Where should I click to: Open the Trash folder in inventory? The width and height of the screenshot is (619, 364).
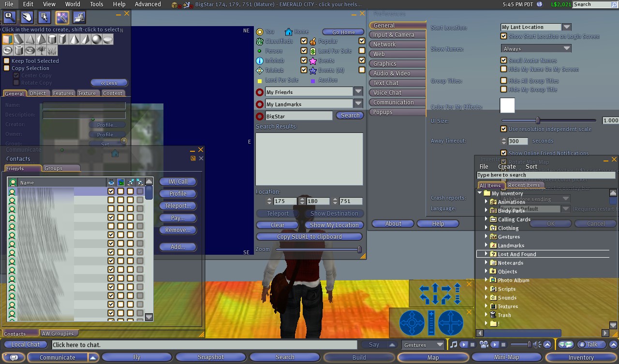click(504, 315)
